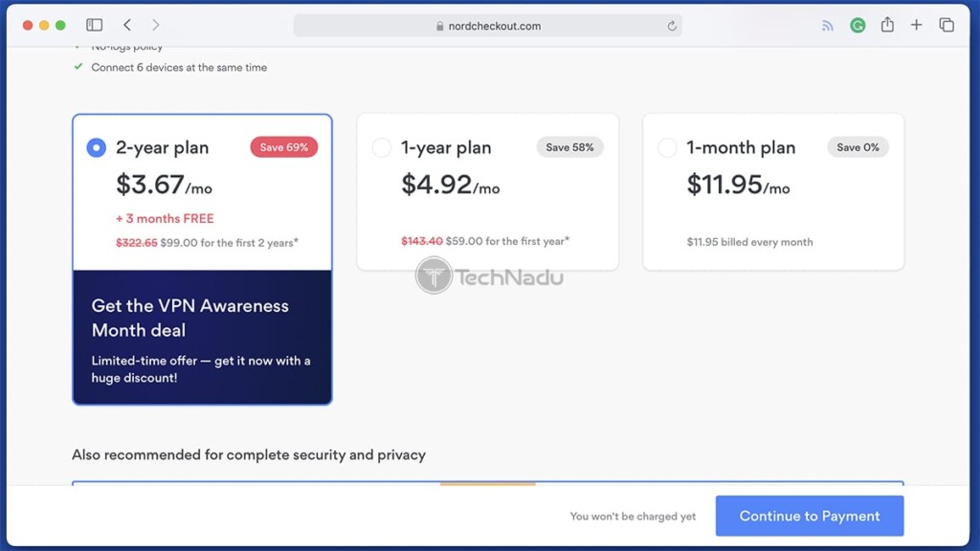Click the $11.95/mo price card
This screenshot has width=980, height=551.
773,191
